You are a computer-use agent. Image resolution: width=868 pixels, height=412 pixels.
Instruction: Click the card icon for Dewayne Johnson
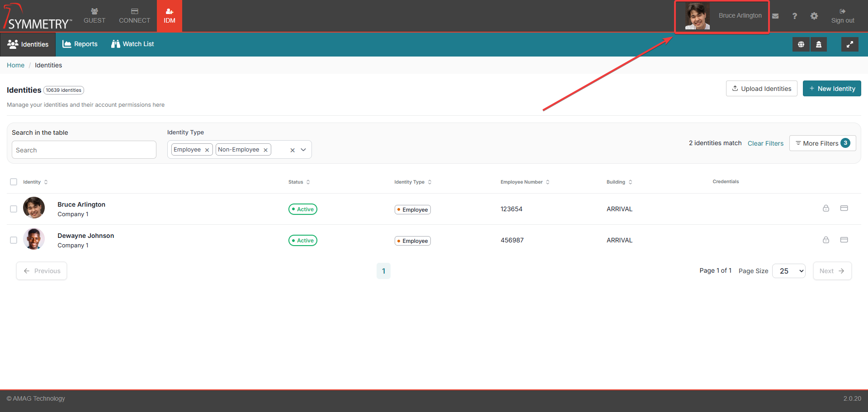click(x=844, y=240)
